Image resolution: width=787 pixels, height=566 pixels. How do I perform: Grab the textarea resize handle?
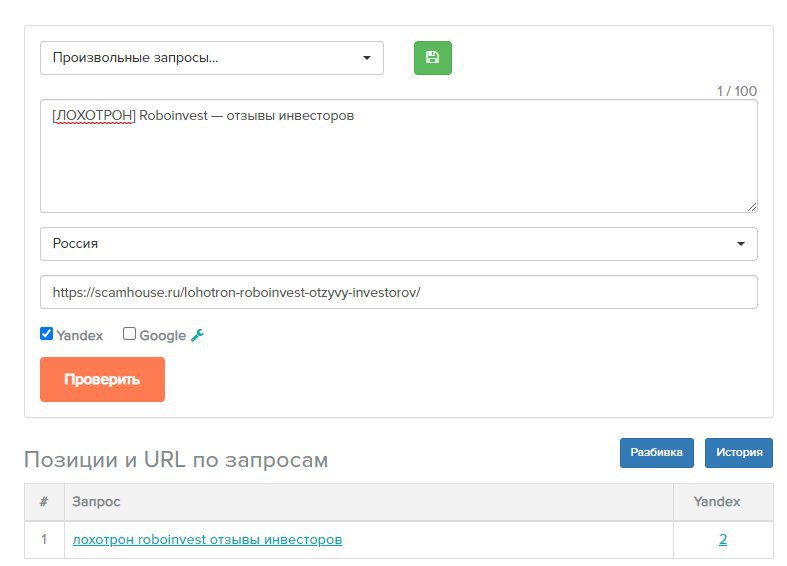[751, 207]
